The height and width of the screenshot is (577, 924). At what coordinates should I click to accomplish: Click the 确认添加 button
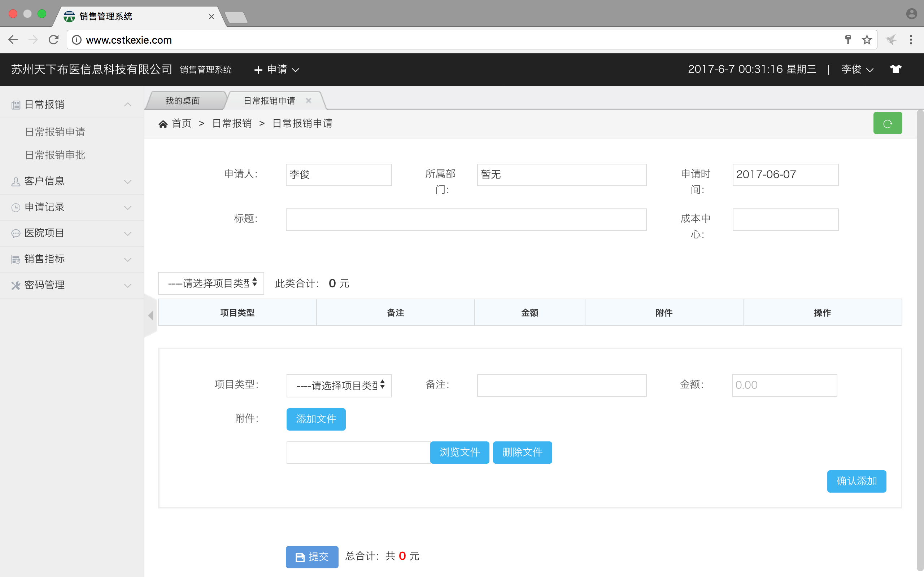pos(856,481)
